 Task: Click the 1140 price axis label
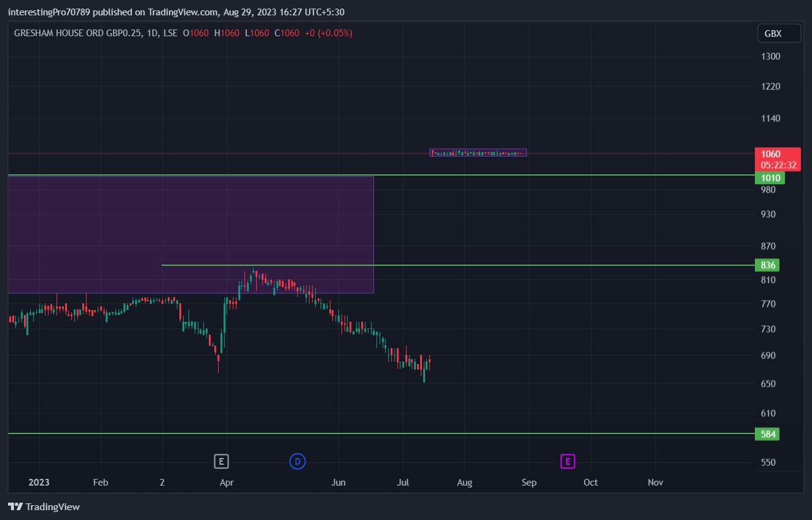pos(770,118)
